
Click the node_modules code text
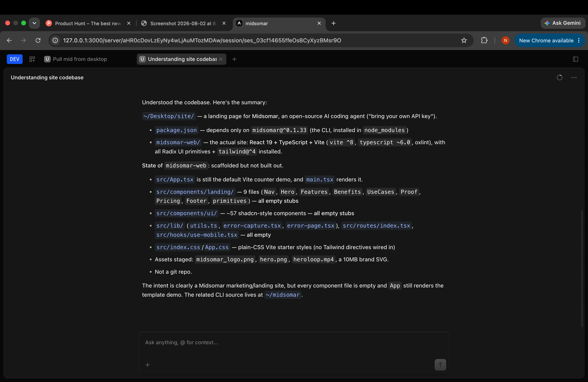[x=384, y=130]
